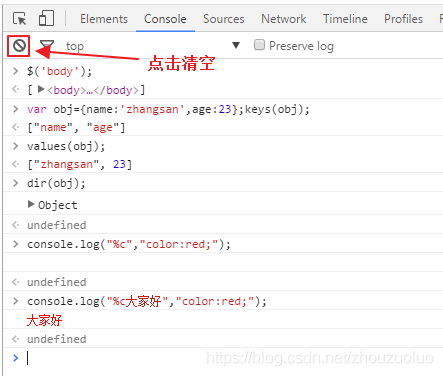Image resolution: width=443 pixels, height=376 pixels.
Task: Clear the console with the ban icon
Action: pos(19,46)
